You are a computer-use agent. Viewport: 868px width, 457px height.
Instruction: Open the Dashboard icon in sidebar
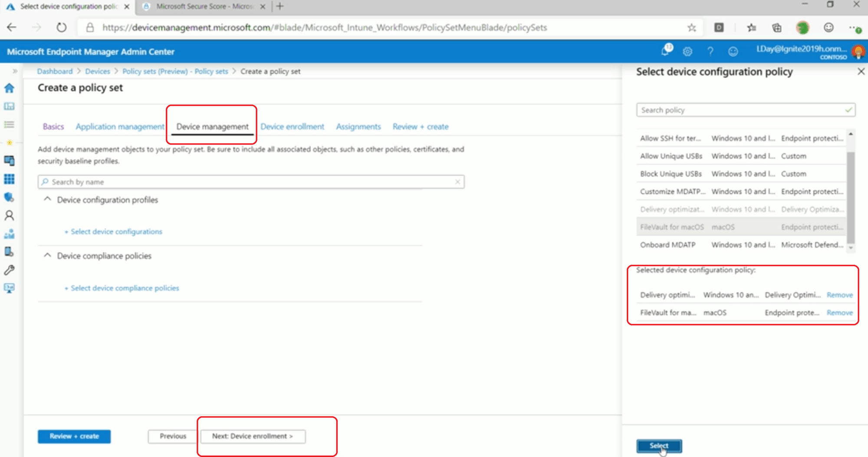click(x=10, y=106)
